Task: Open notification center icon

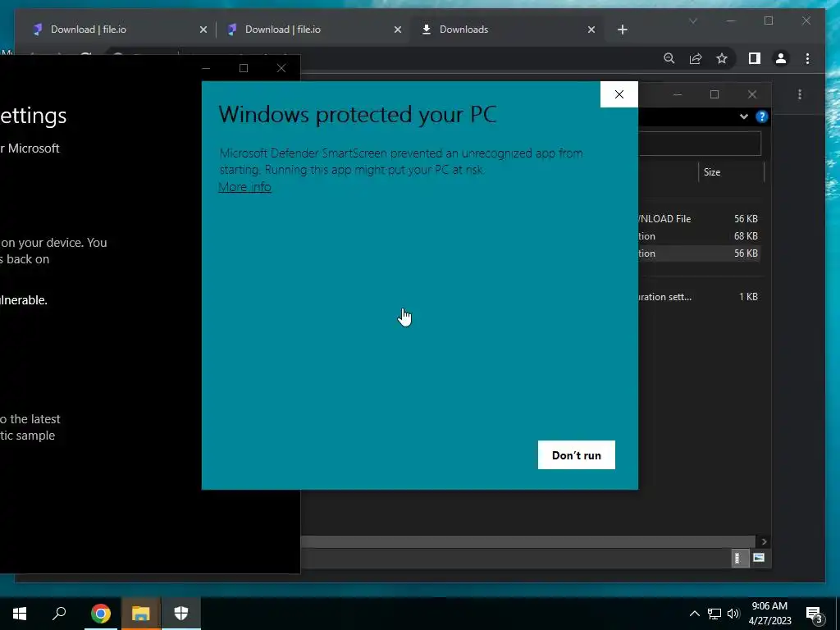Action: 815,614
